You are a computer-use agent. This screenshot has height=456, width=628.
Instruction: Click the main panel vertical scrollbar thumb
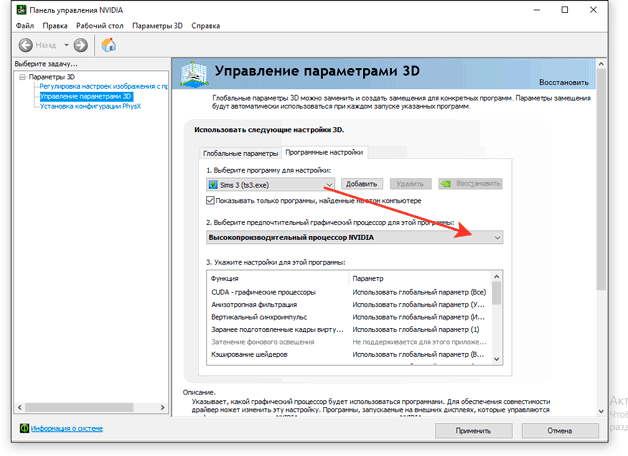(601, 179)
